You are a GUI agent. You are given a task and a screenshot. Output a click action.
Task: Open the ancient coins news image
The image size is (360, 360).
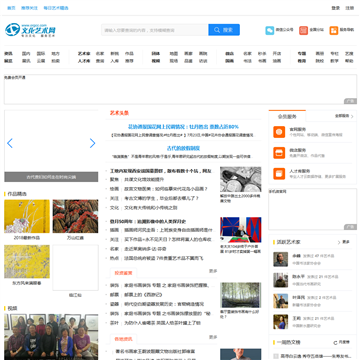[240, 179]
